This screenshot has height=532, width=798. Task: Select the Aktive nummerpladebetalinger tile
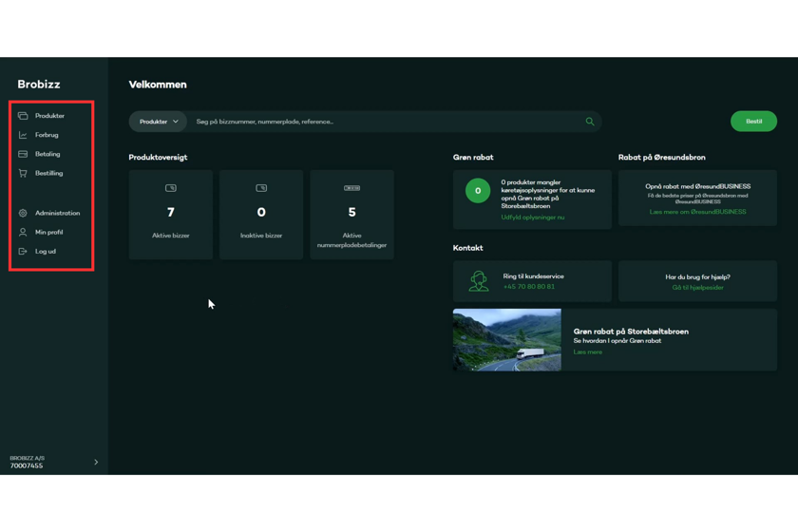(x=351, y=215)
